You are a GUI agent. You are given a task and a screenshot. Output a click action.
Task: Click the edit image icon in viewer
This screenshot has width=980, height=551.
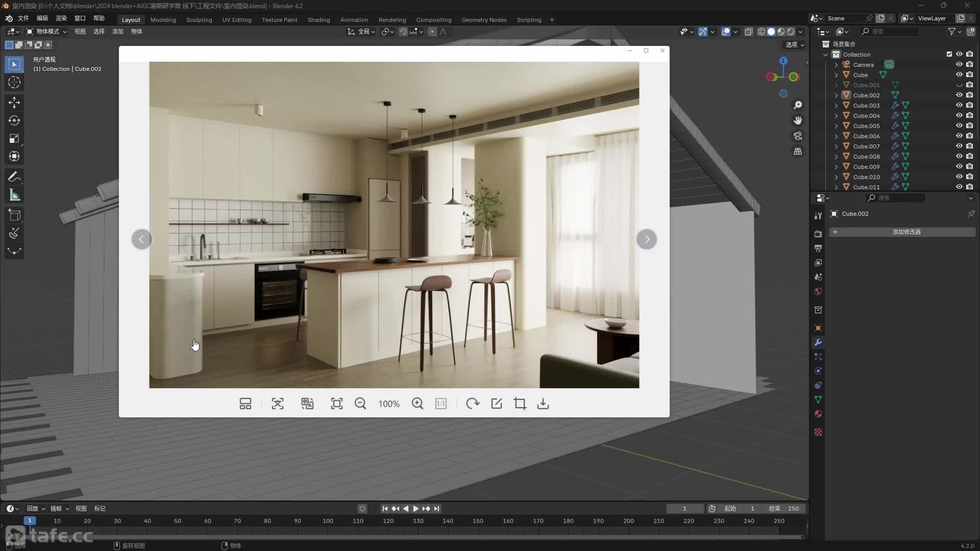[497, 404]
